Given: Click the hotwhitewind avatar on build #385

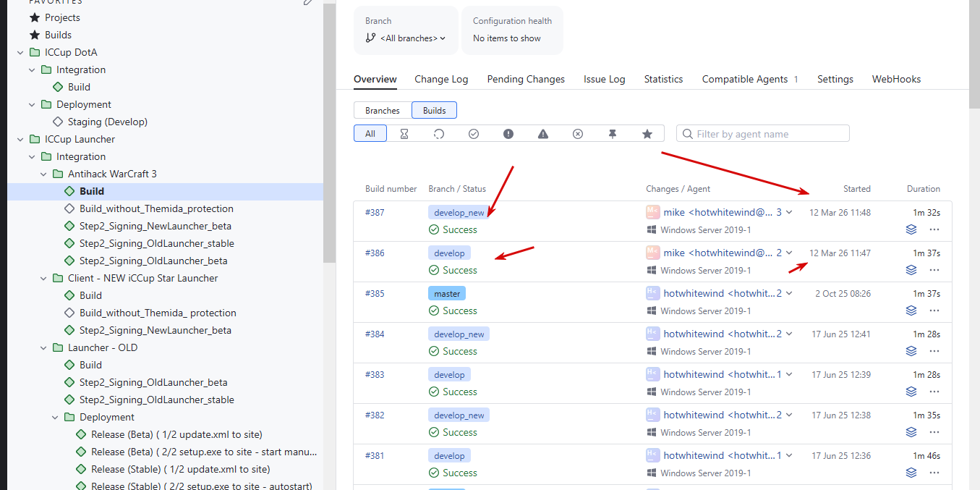Looking at the screenshot, I should 652,293.
